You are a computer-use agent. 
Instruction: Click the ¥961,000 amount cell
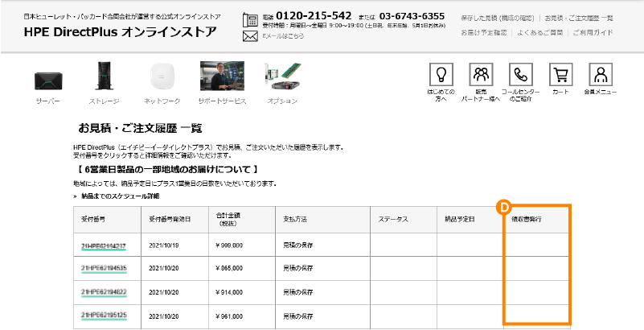[242, 317]
